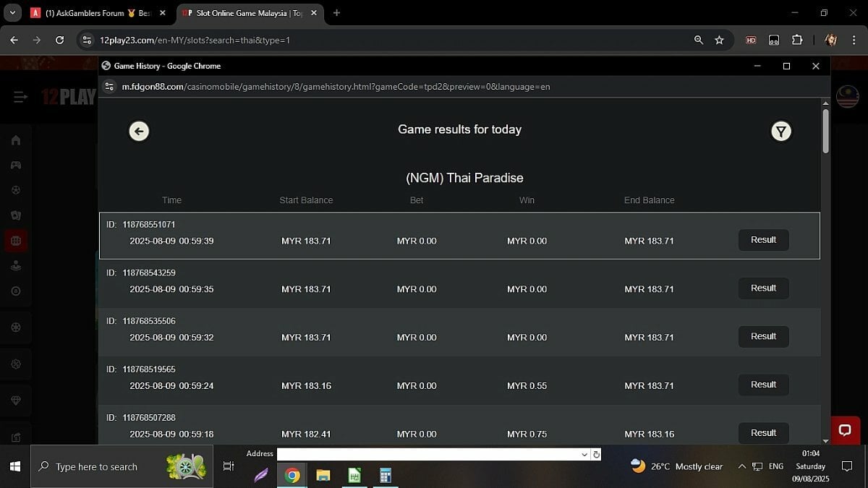
Task: Switch to the AskGamblers Forum tab
Action: tap(99, 13)
